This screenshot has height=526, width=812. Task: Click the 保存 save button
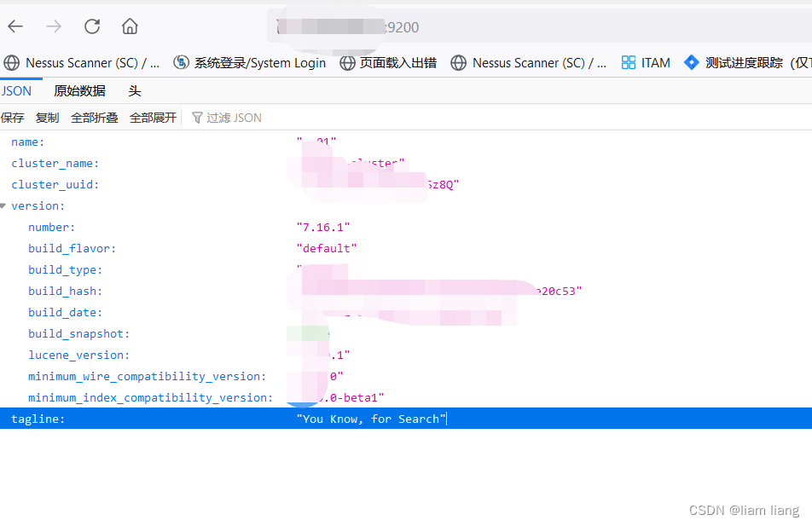click(13, 118)
